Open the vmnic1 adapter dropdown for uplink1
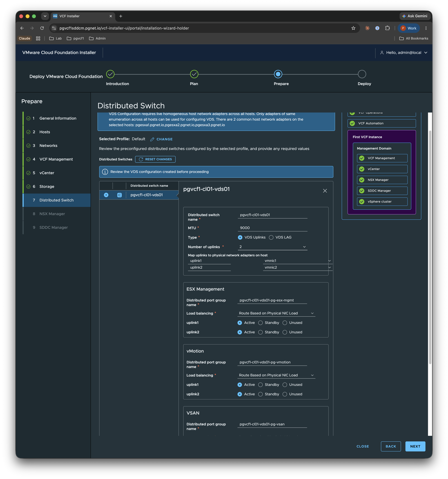Viewport: 448px width, 479px height. tap(298, 261)
